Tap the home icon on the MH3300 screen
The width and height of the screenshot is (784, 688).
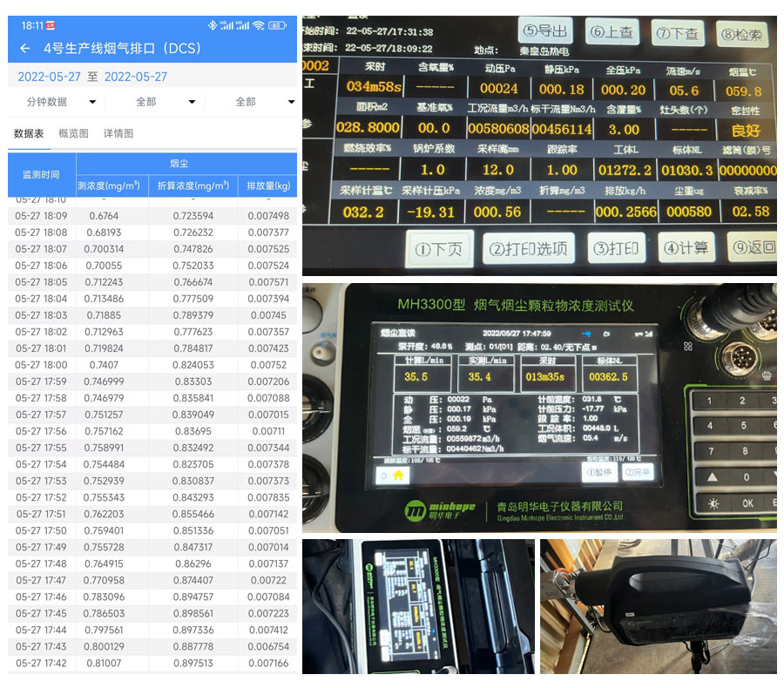click(x=398, y=476)
